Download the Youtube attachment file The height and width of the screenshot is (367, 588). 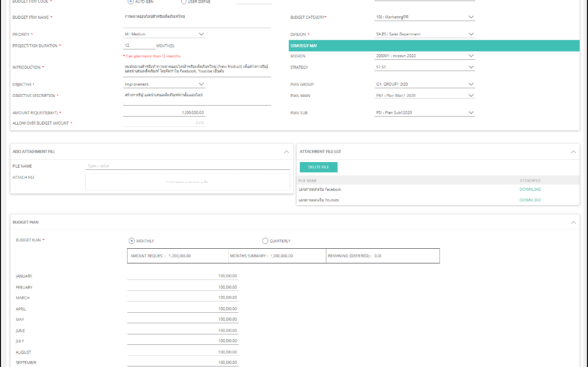pos(531,200)
